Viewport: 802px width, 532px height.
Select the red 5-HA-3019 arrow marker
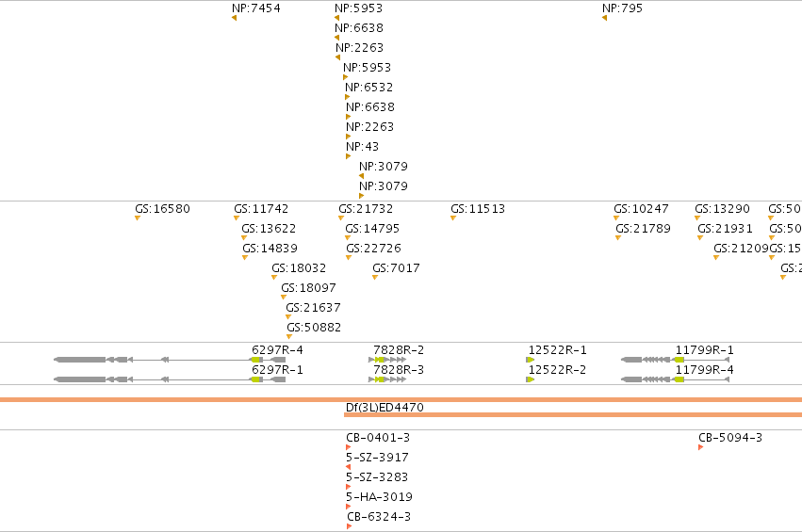[x=349, y=507]
